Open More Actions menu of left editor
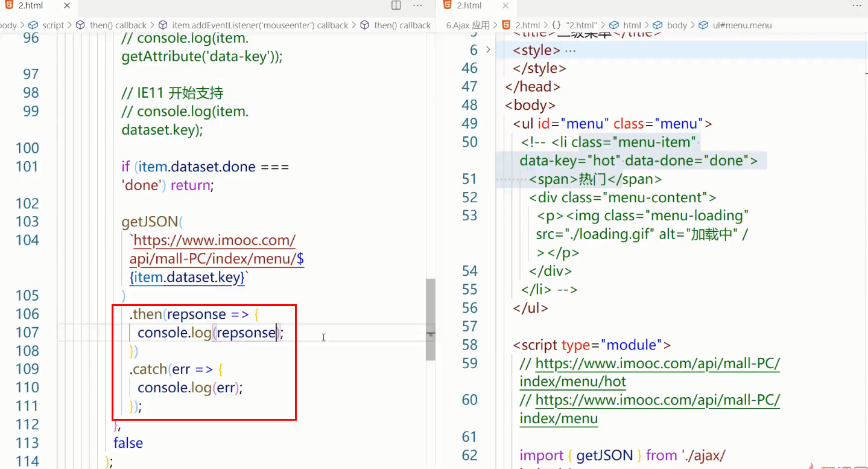Screen dimensions: 868x469 pyautogui.click(x=417, y=5)
